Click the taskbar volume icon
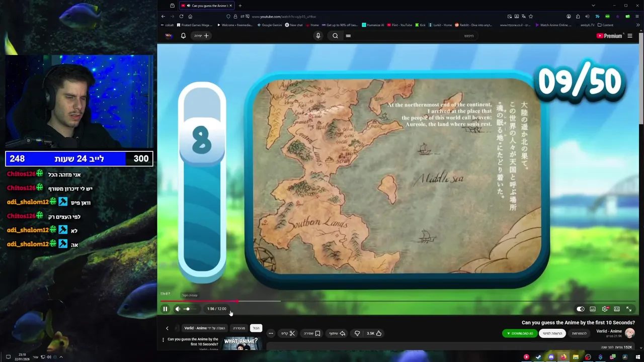Screen dimensions: 644x362 (49, 357)
